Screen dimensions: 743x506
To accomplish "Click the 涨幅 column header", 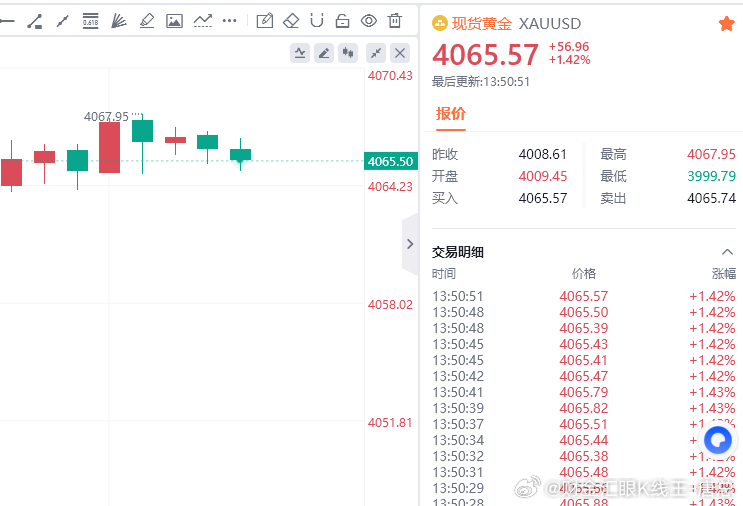I will 724,273.
